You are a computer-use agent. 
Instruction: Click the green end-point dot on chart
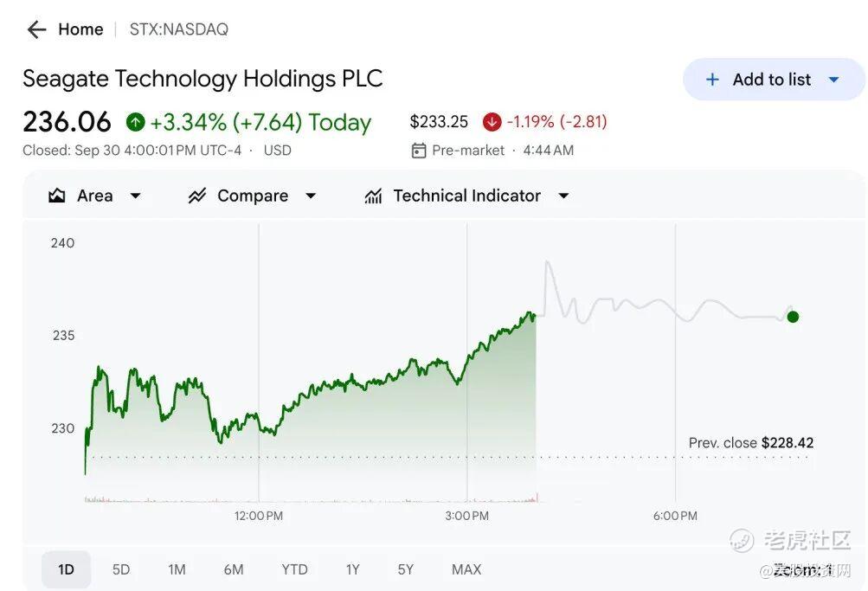click(793, 317)
